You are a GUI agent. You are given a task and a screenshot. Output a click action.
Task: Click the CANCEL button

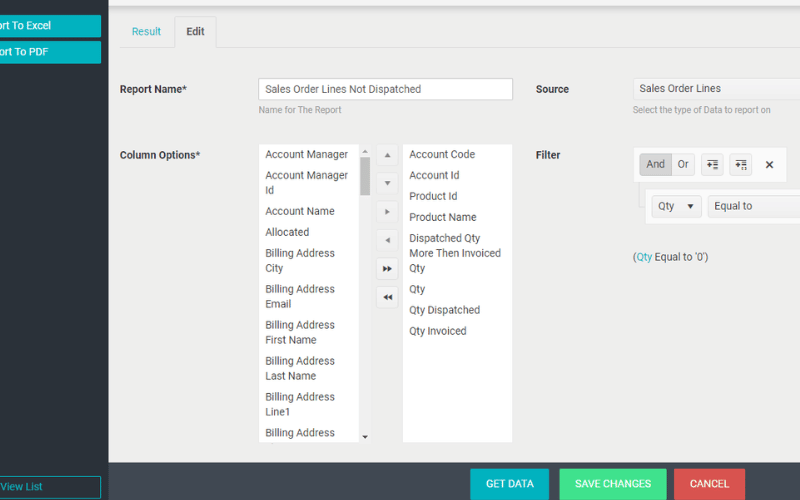coord(709,484)
